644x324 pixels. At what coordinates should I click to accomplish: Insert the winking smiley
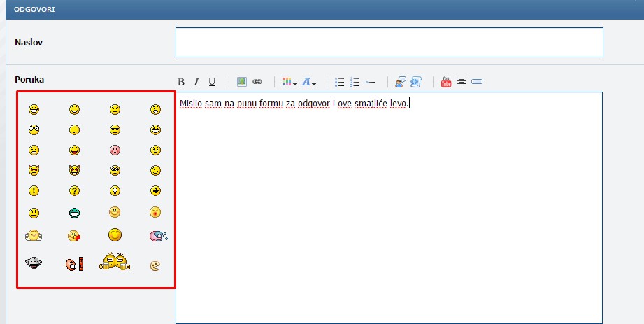(x=155, y=170)
